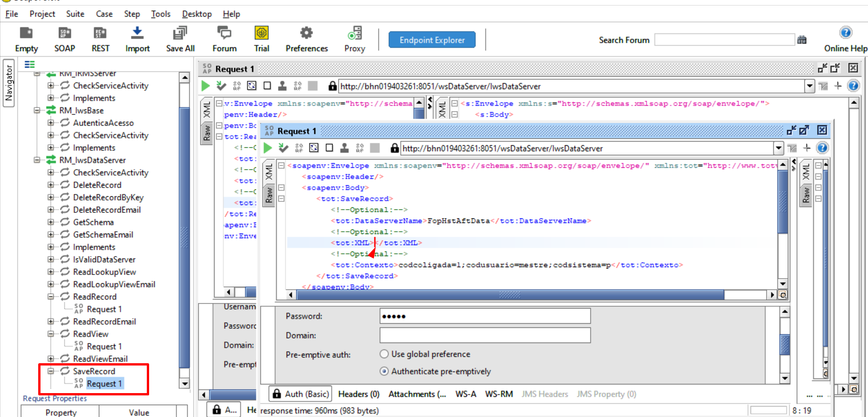
Task: Click the person-shaped icon in front Request 1 toolbar
Action: pos(344,148)
